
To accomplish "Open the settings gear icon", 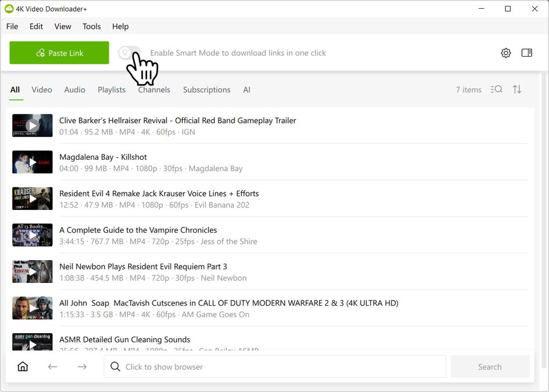I will pos(506,53).
